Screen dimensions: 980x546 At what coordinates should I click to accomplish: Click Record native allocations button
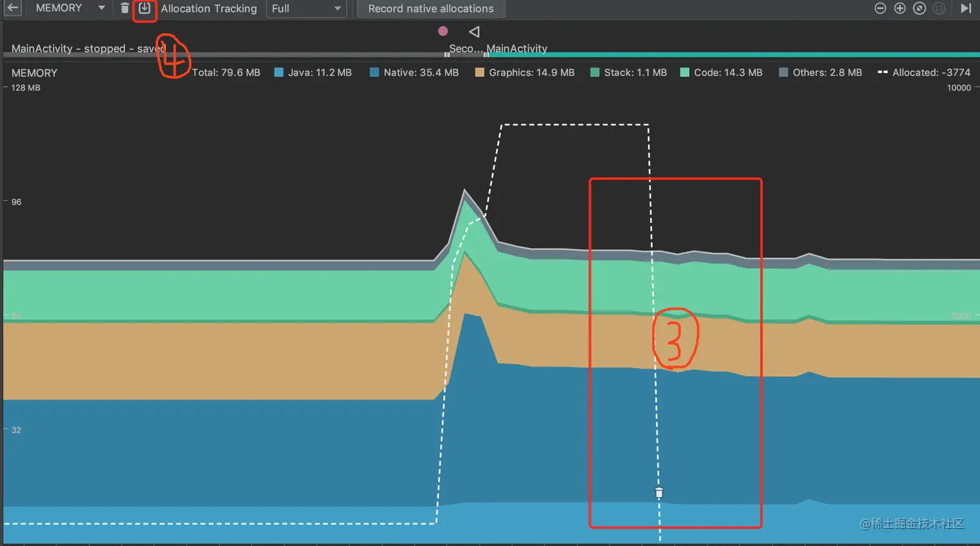pos(431,8)
